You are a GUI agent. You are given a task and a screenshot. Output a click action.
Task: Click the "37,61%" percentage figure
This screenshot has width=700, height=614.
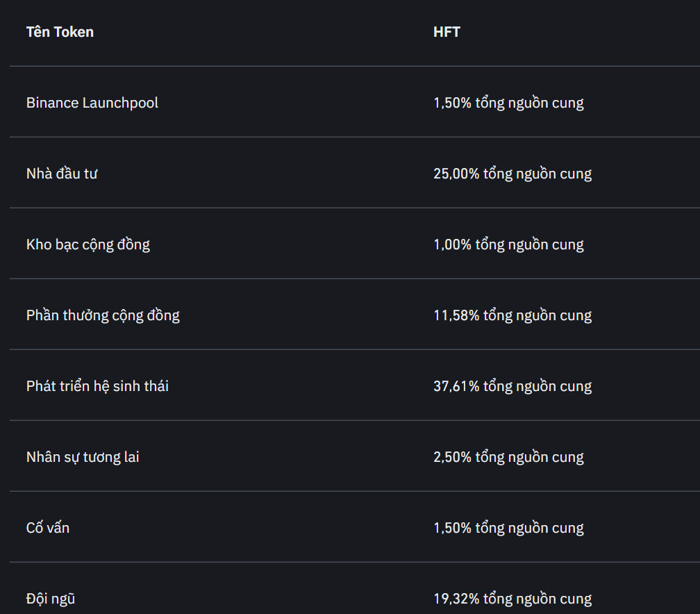pyautogui.click(x=456, y=385)
